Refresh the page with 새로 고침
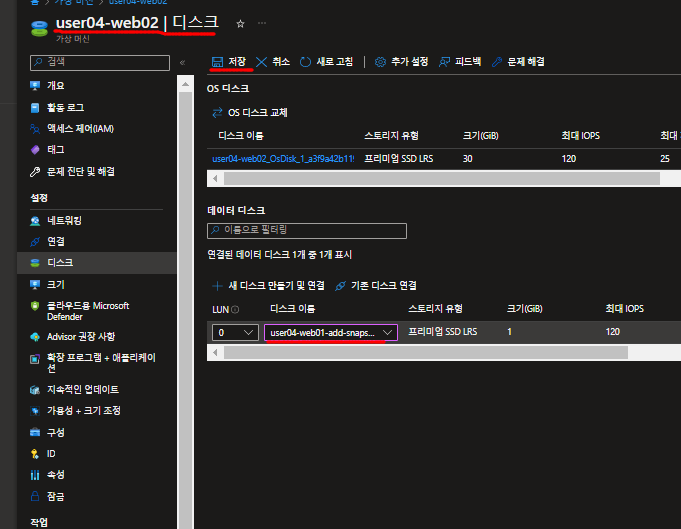Viewport: 681px width, 529px height. coord(326,62)
